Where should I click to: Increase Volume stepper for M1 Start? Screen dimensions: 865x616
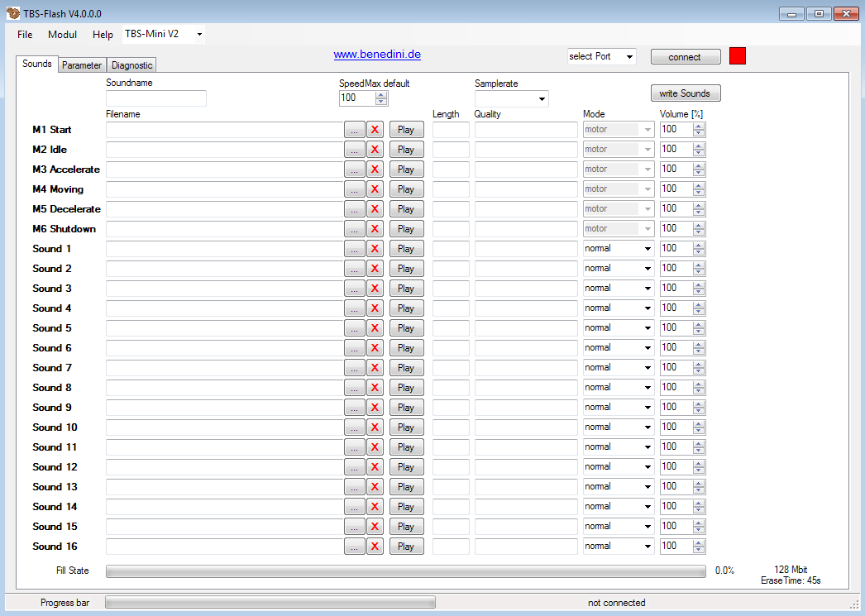pyautogui.click(x=699, y=126)
